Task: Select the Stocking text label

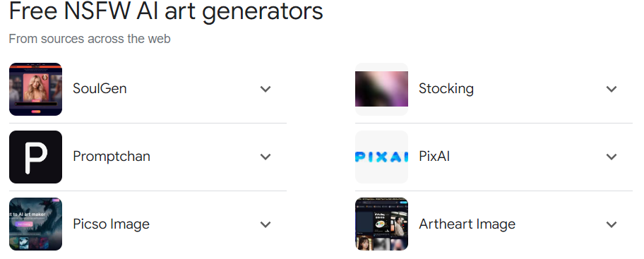Action: click(446, 89)
